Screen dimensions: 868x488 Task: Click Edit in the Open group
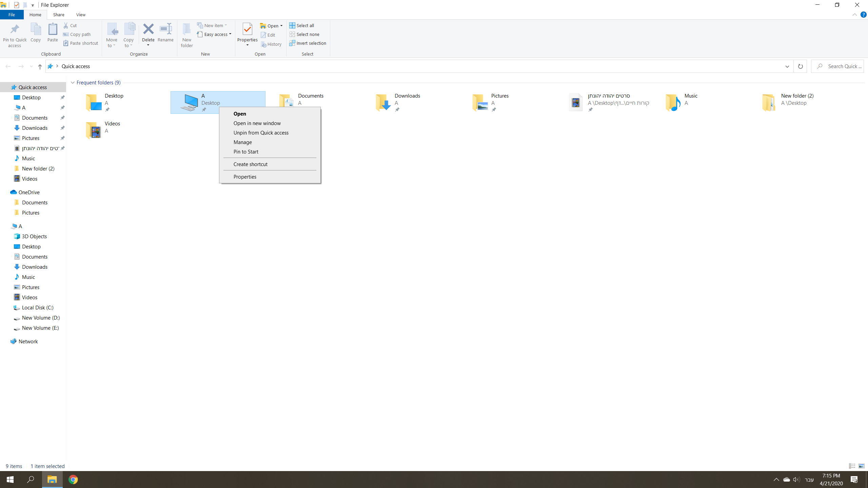click(268, 35)
